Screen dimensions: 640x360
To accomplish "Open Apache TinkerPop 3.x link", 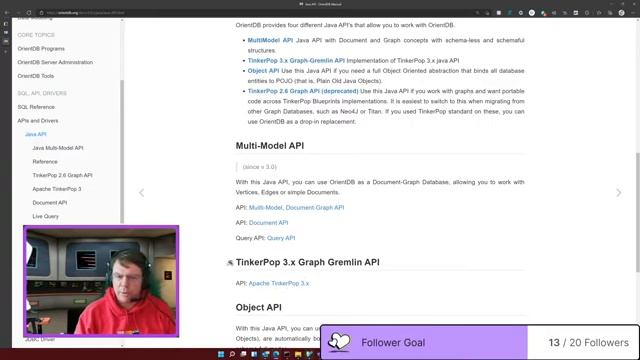I will (x=279, y=283).
